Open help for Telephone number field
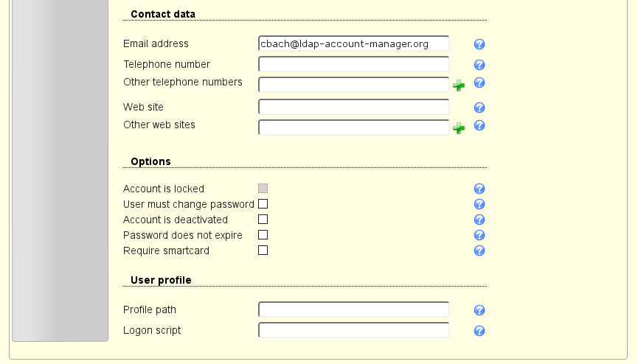This screenshot has width=638, height=364. (x=479, y=65)
